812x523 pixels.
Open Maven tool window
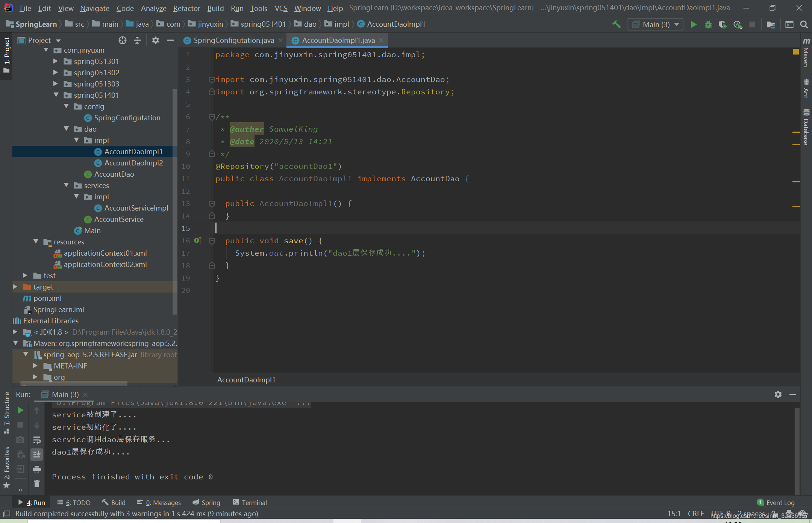(806, 52)
